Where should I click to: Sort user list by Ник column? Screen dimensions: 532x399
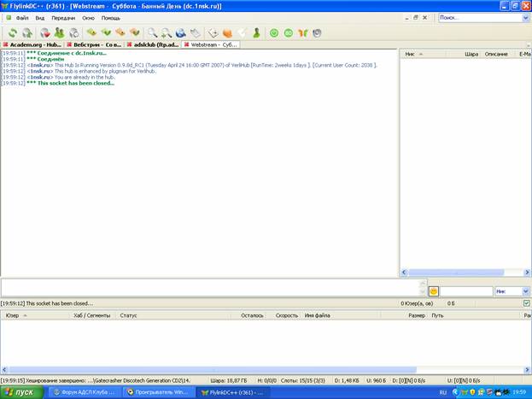pyautogui.click(x=423, y=54)
